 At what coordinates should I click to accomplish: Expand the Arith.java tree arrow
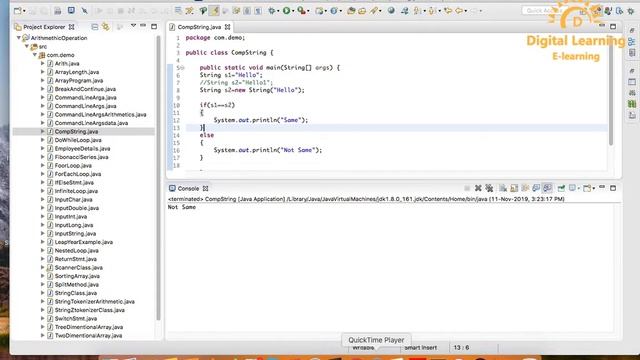pyautogui.click(x=42, y=63)
